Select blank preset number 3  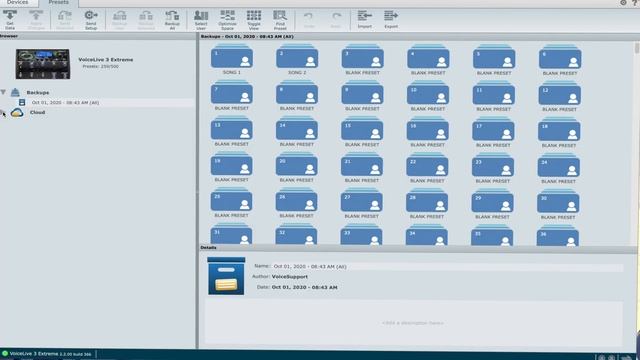(362, 60)
